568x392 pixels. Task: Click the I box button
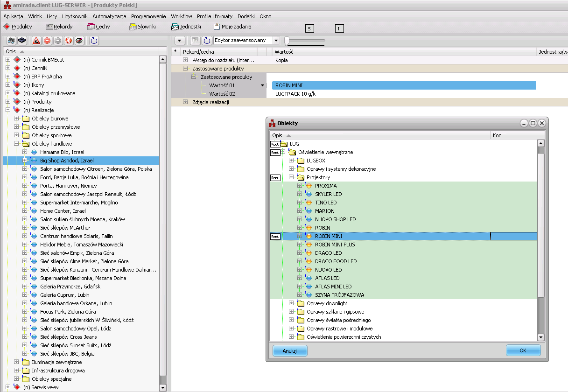pos(339,28)
